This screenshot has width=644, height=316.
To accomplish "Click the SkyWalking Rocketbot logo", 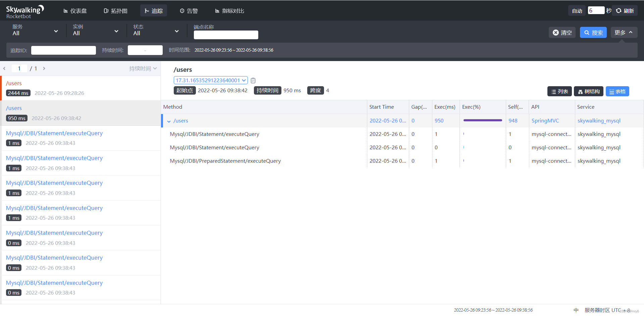I will point(25,12).
